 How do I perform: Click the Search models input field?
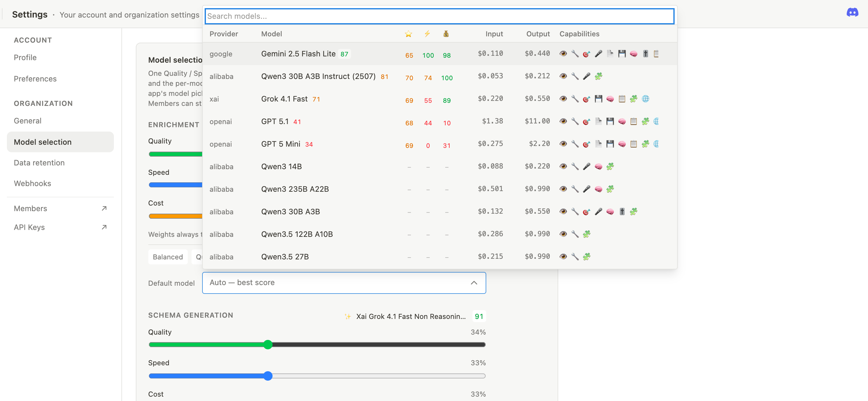point(439,16)
